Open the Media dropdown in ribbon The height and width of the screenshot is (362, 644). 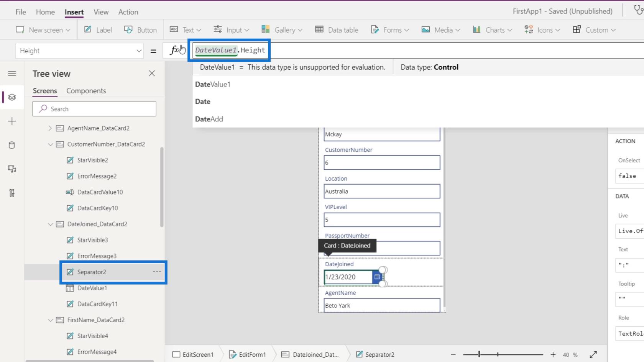click(x=441, y=30)
